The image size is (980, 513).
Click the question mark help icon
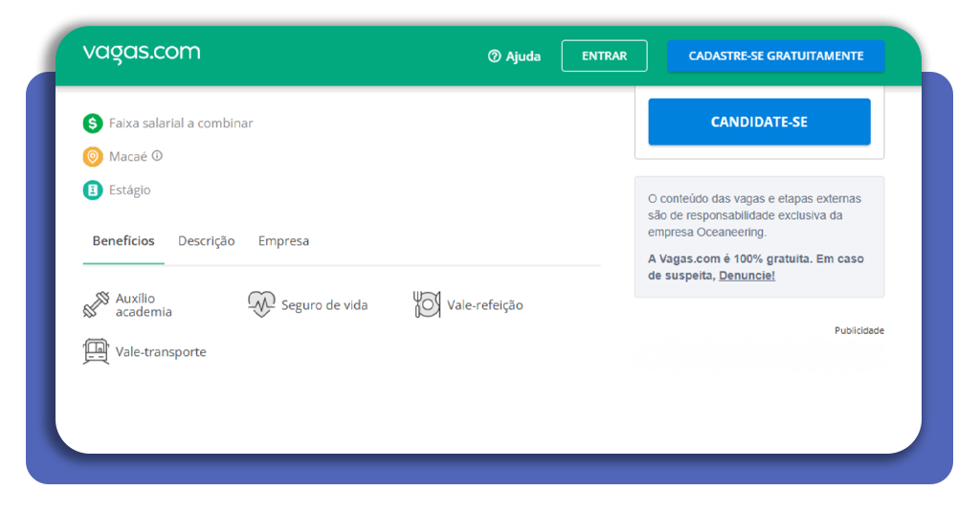495,56
